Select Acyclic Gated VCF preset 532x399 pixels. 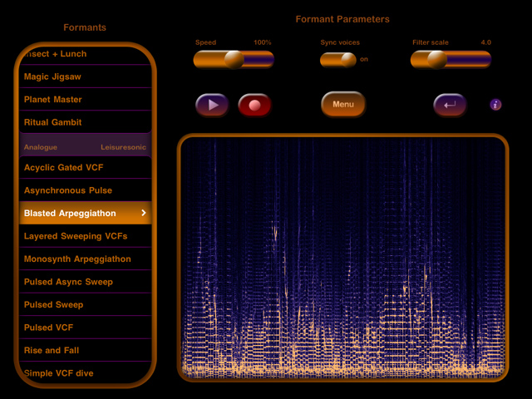pyautogui.click(x=85, y=168)
